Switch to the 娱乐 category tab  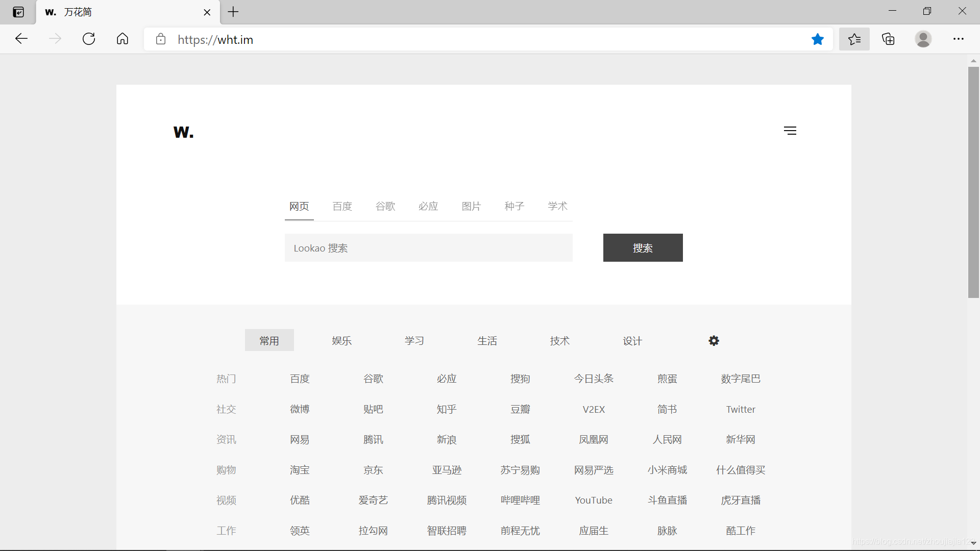[x=341, y=341]
